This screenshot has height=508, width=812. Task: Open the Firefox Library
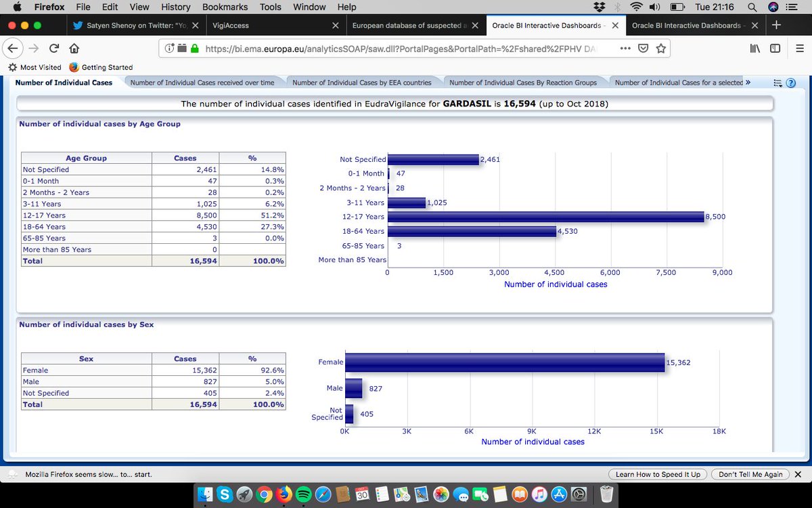click(x=754, y=49)
